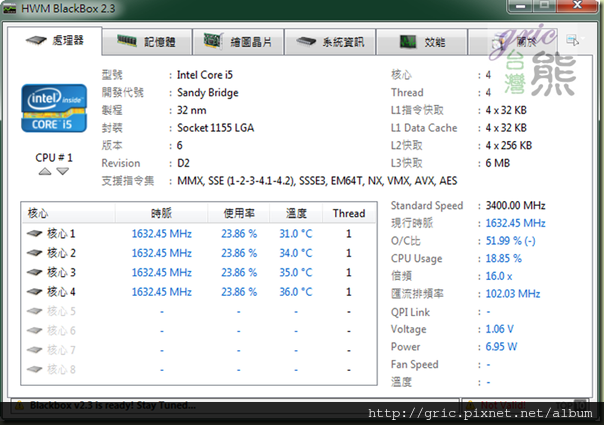Open the 關於 (About) tab
The width and height of the screenshot is (604, 425).
pyautogui.click(x=514, y=42)
